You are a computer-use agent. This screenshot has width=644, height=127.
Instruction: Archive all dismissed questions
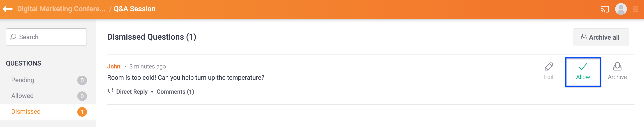[601, 37]
